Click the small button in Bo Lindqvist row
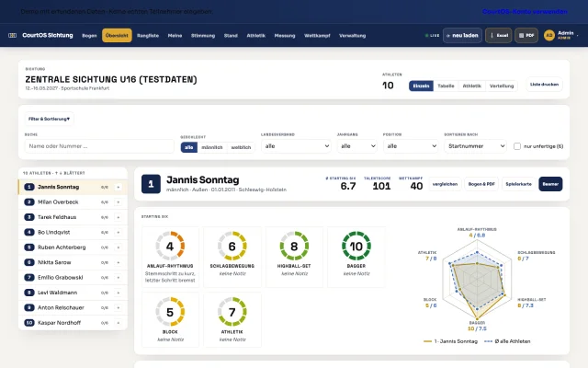The width and height of the screenshot is (588, 368). coord(119,233)
